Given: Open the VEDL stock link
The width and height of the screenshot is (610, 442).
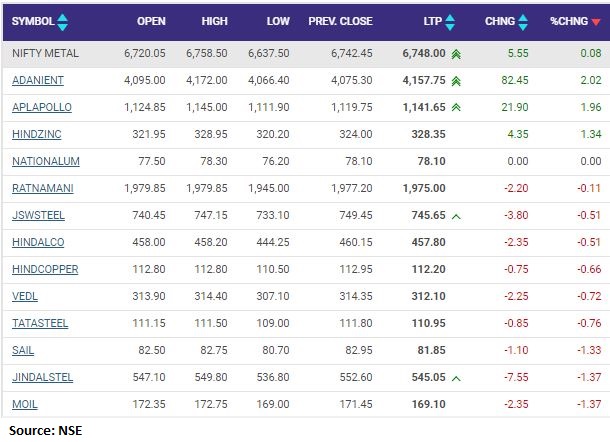Looking at the screenshot, I should coord(25,296).
